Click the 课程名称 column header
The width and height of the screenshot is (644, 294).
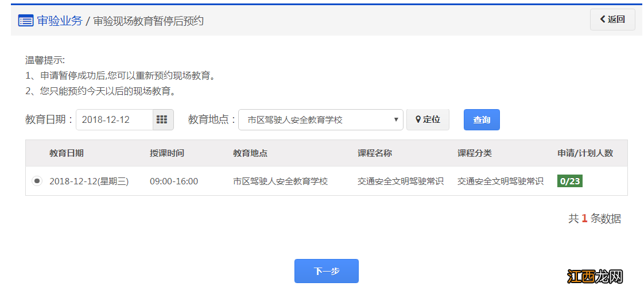click(x=375, y=153)
